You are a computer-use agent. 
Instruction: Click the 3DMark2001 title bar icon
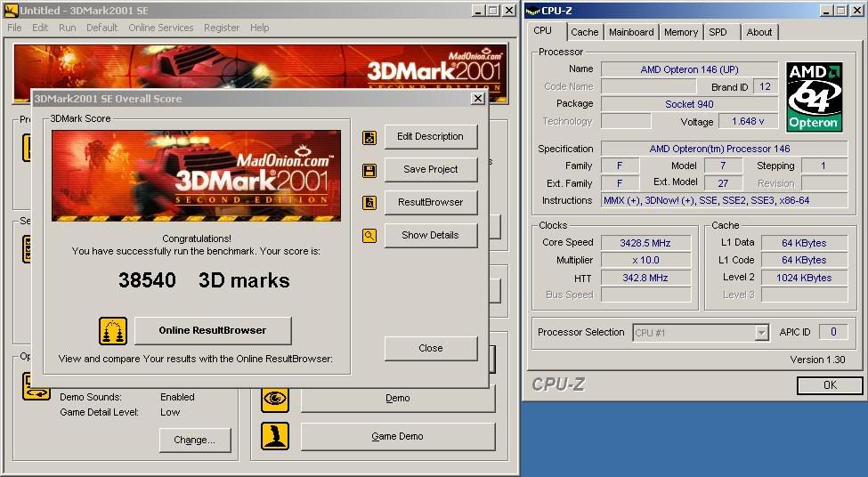(x=11, y=10)
